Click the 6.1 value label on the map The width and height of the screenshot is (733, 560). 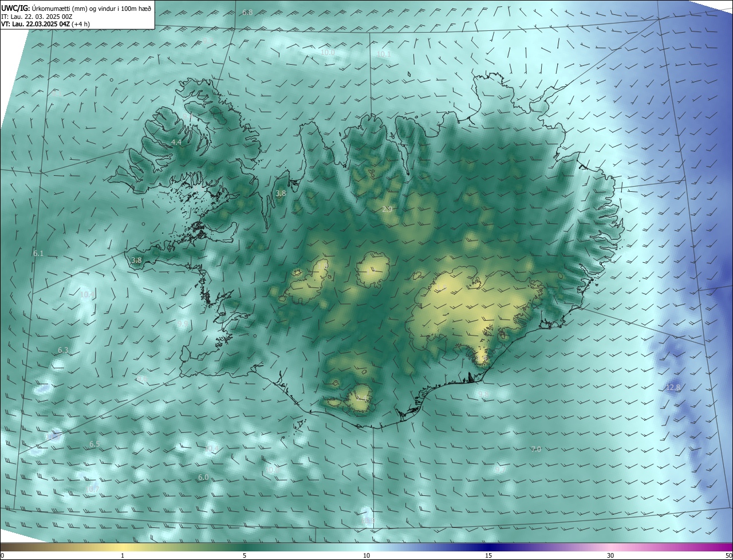coord(38,253)
